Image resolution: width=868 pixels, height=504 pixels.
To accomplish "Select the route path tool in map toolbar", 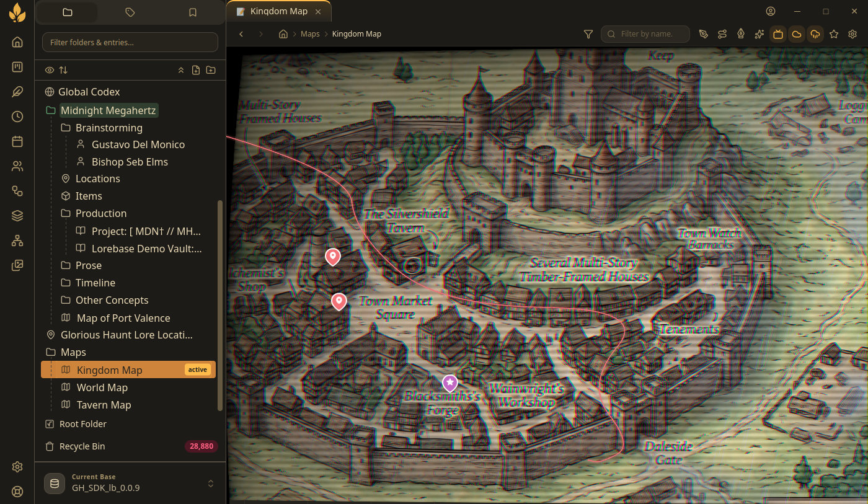I will coord(722,34).
